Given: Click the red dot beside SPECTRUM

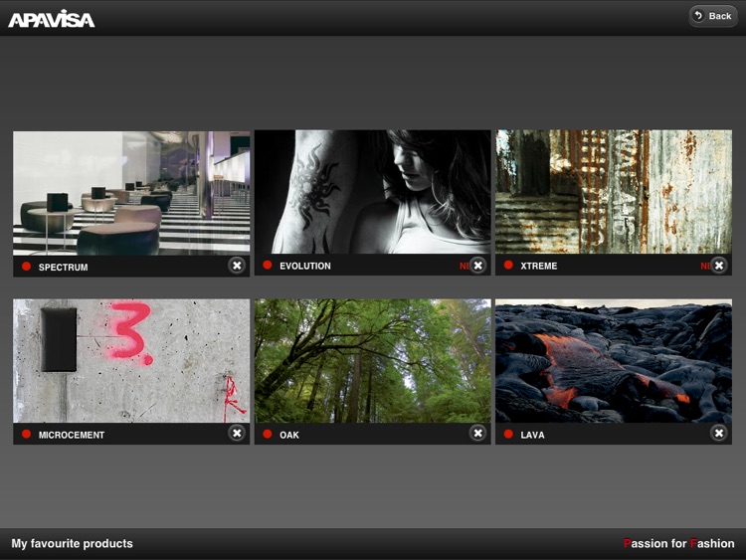Looking at the screenshot, I should click(x=26, y=267).
